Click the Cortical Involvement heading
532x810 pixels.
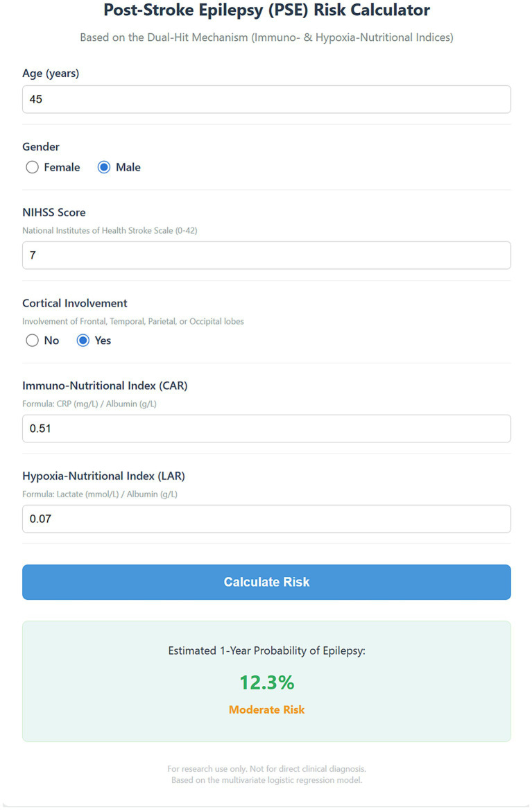tap(74, 303)
